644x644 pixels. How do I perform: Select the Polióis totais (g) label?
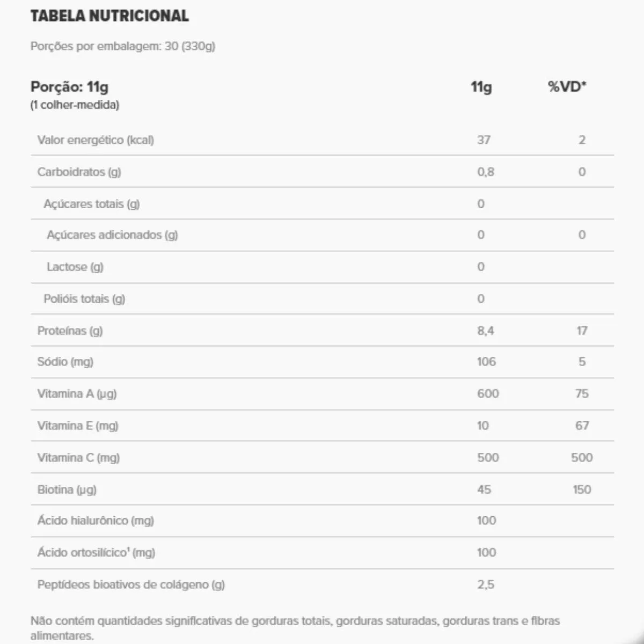pyautogui.click(x=84, y=299)
